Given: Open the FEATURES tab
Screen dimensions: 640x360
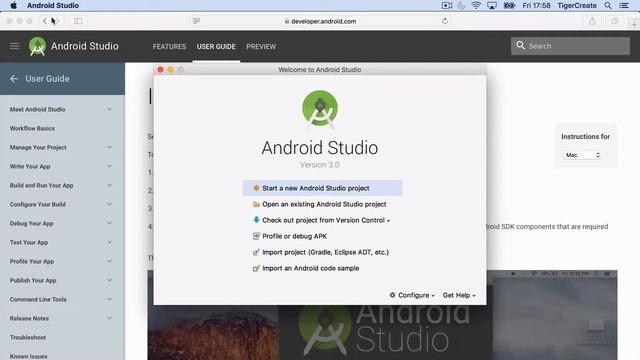Looking at the screenshot, I should (169, 47).
